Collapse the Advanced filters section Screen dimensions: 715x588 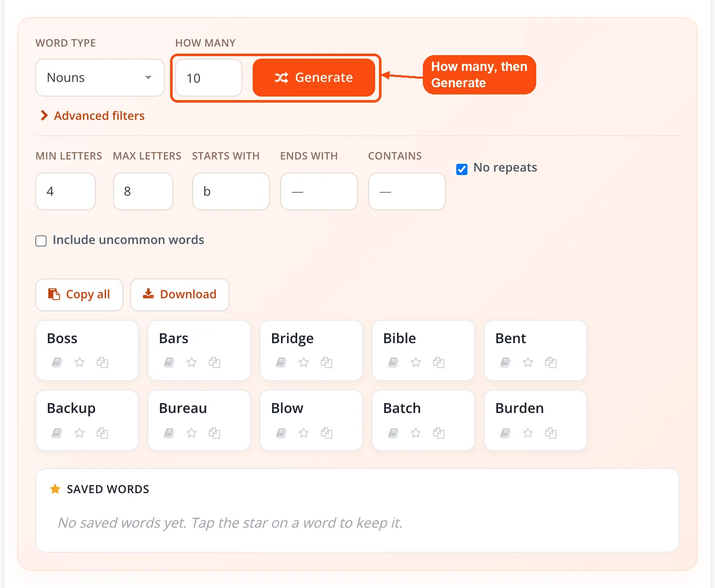[92, 116]
